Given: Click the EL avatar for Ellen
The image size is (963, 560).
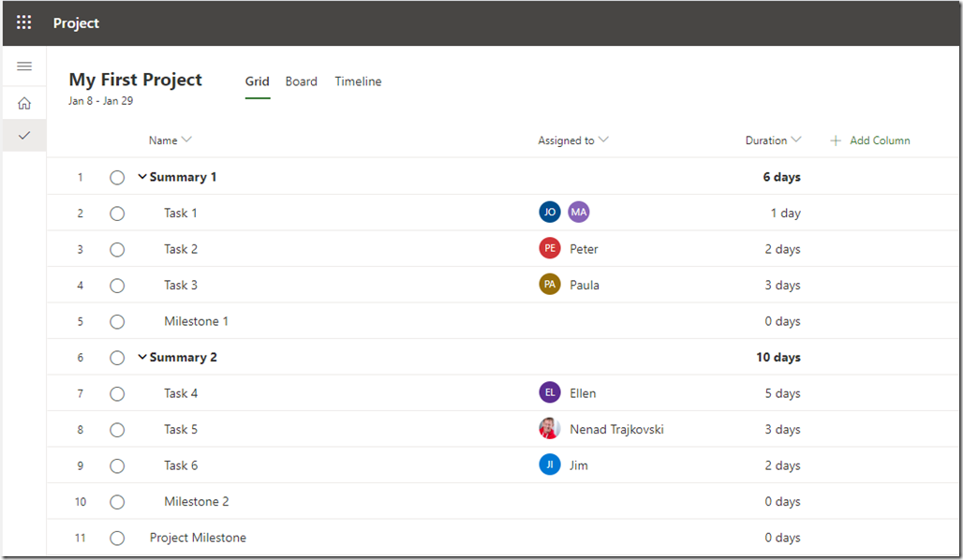Looking at the screenshot, I should [550, 392].
